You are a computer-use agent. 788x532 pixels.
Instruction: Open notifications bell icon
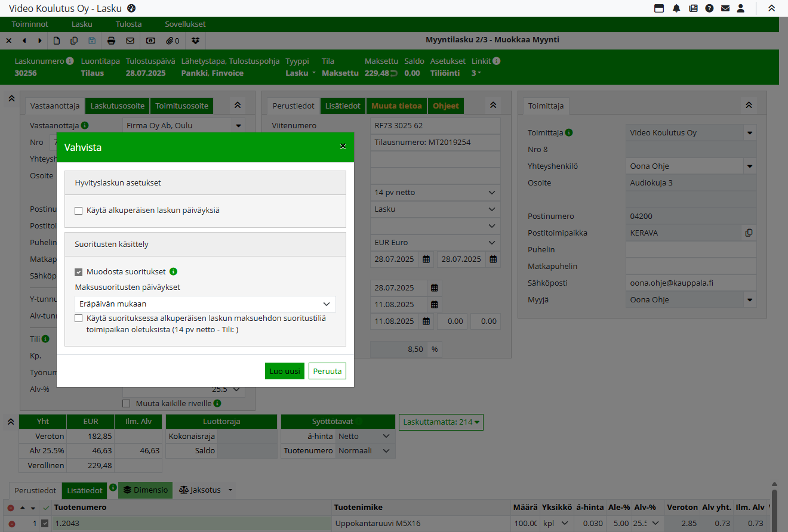[x=676, y=8]
